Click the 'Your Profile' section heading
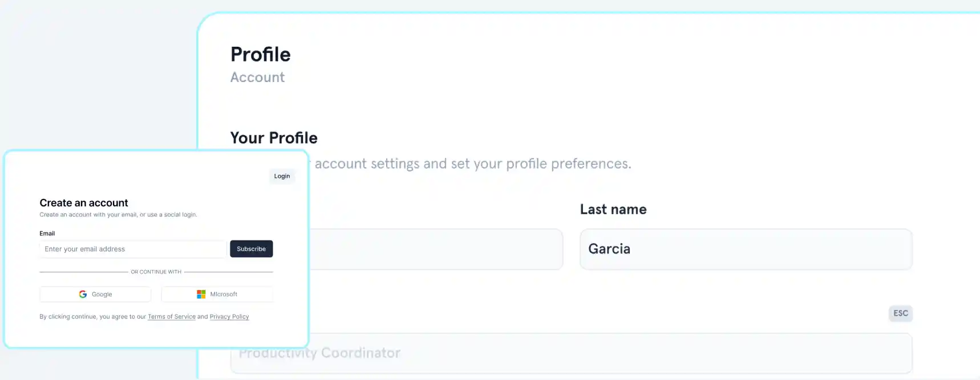This screenshot has height=380, width=980. 274,138
